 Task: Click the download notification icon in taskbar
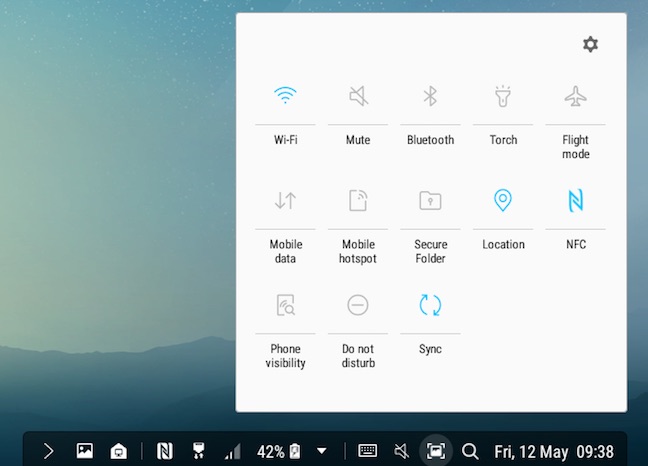199,451
